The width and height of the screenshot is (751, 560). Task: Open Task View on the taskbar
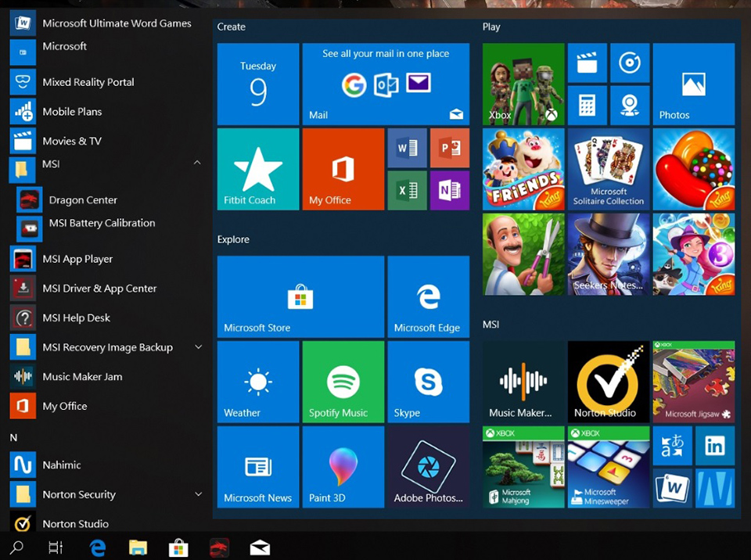[56, 547]
